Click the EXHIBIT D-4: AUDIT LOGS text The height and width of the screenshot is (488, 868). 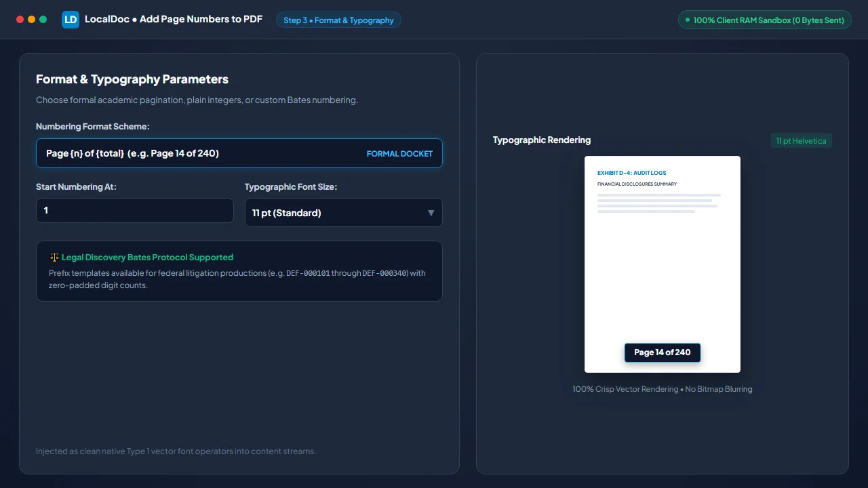tap(632, 173)
